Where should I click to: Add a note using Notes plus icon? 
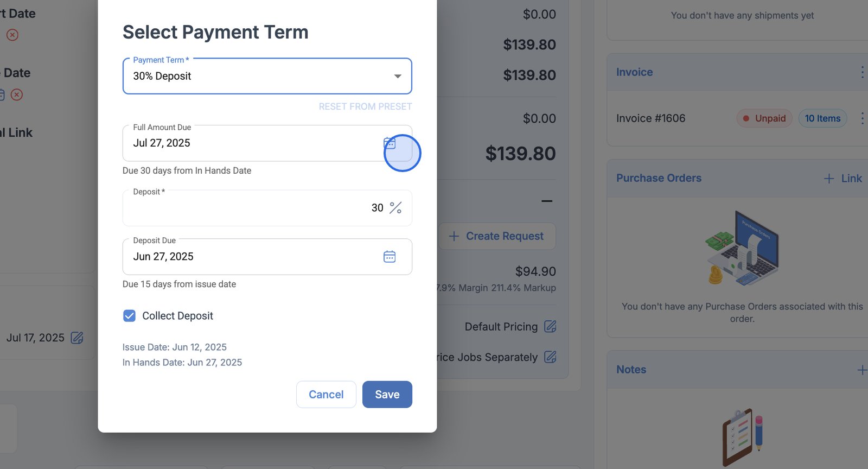(x=861, y=370)
